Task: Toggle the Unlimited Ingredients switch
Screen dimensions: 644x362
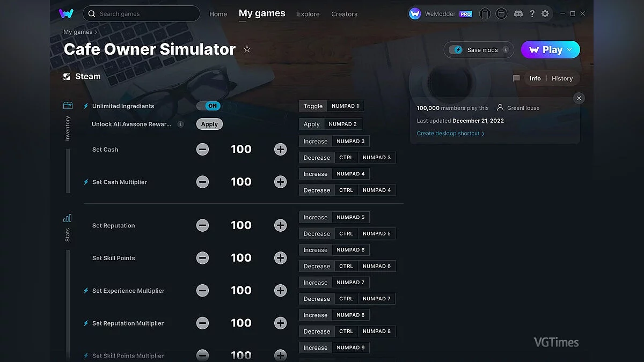Action: [x=209, y=106]
